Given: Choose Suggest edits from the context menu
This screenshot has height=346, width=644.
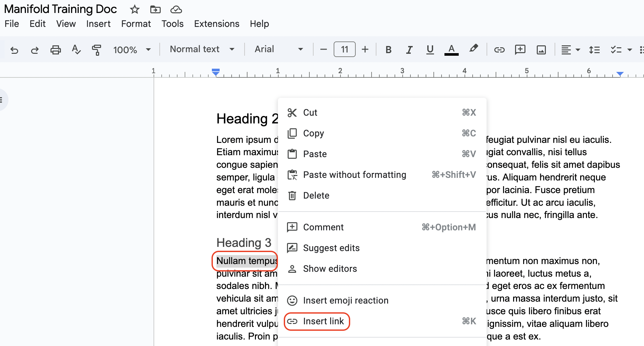Looking at the screenshot, I should click(331, 248).
